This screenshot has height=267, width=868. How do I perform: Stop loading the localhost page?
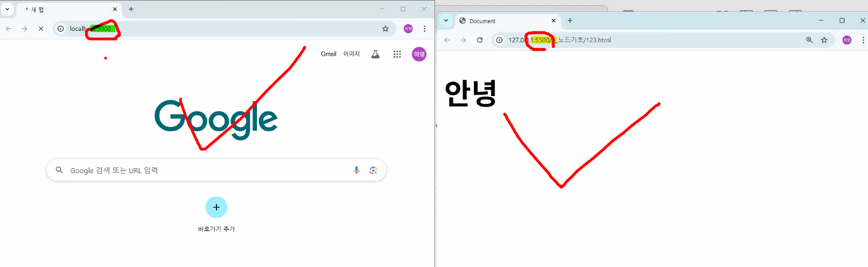[x=40, y=29]
